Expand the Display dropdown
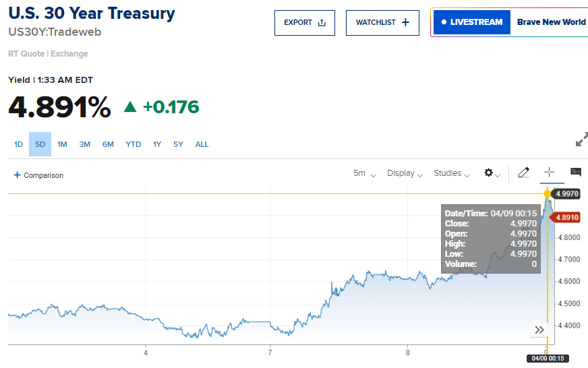Screen dimensions: 588x368 pos(405,173)
